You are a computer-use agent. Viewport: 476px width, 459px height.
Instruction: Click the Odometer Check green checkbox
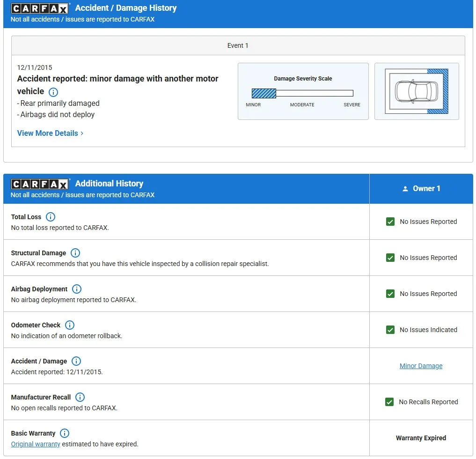390,330
